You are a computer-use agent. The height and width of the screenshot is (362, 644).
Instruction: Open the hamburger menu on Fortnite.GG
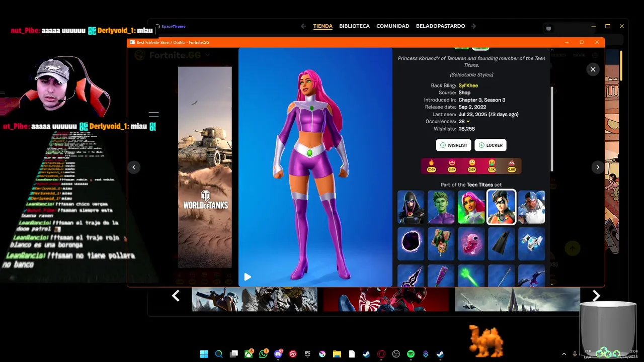click(154, 115)
